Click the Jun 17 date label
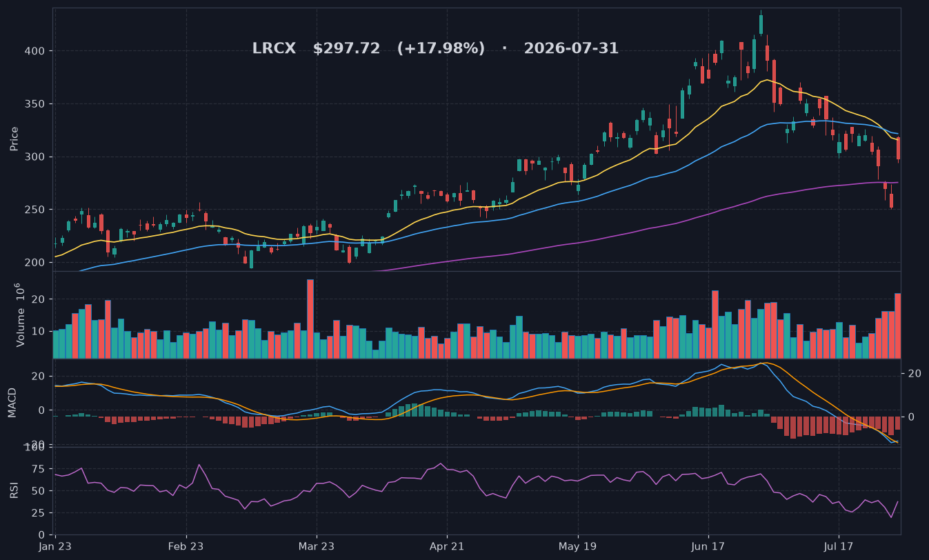This screenshot has width=929, height=560. point(708,547)
